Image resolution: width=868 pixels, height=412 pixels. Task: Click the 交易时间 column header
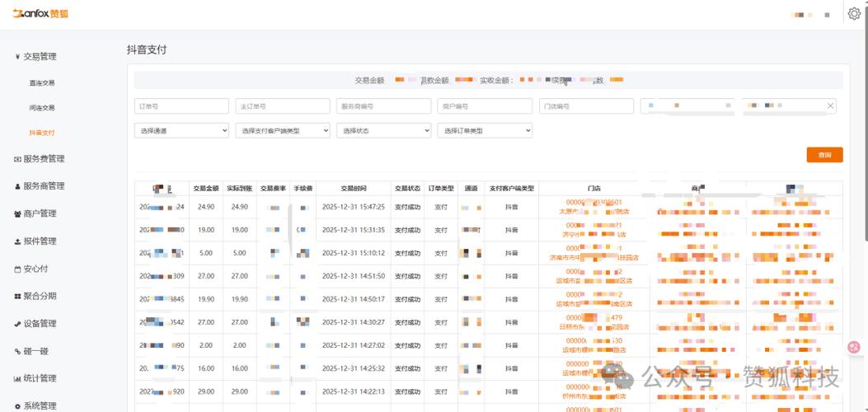pyautogui.click(x=353, y=189)
